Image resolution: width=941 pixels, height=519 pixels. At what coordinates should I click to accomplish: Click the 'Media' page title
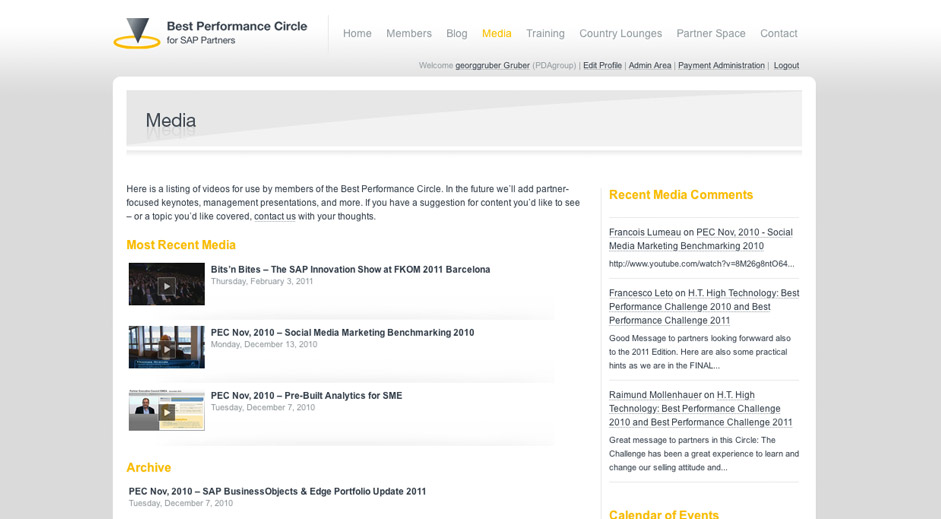point(170,121)
